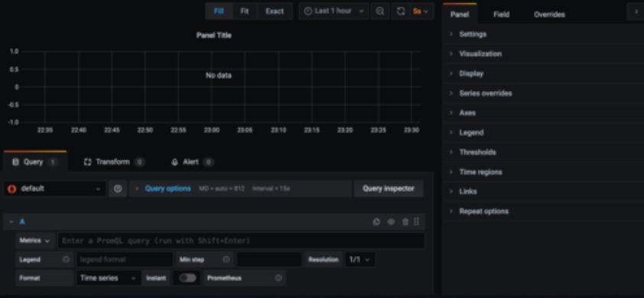This screenshot has width=644, height=298.
Task: Click the 23:00 time axis label
Action: (212, 130)
